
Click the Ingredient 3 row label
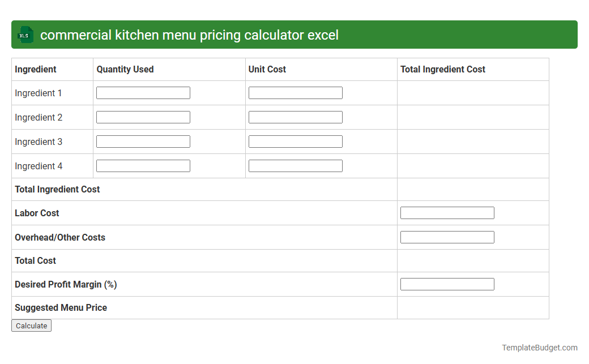coord(39,142)
